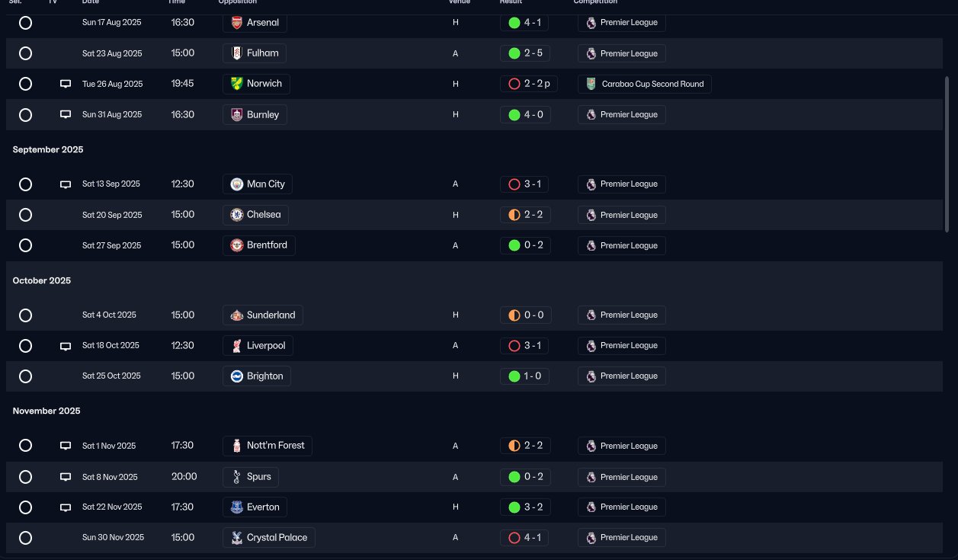Select the Sunderland match radio circle
This screenshot has width=958, height=560.
coord(25,315)
